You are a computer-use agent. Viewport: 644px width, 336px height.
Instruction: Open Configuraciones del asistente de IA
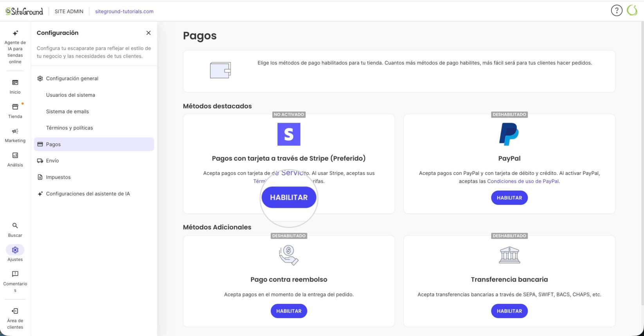tap(94, 194)
